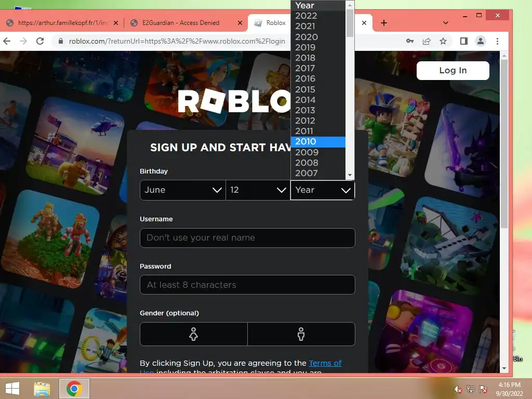Click the padlock icon in address bar

pyautogui.click(x=61, y=42)
